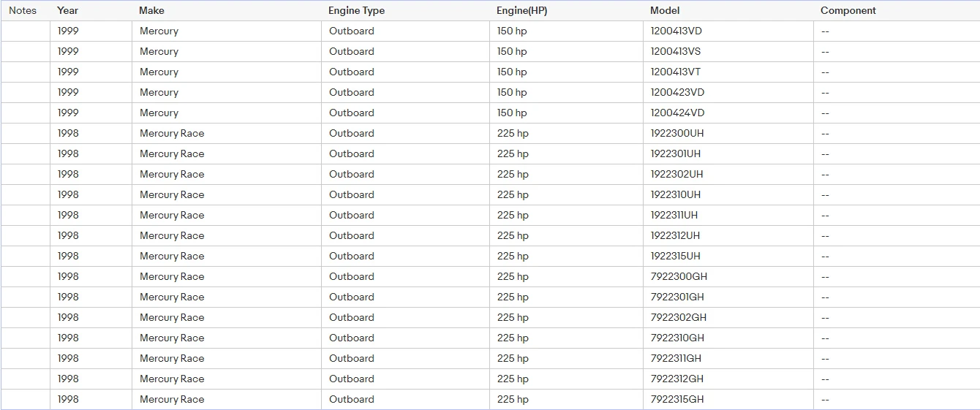Click the 1922300UH model entry
Screen dimensions: 980x410
tap(677, 134)
